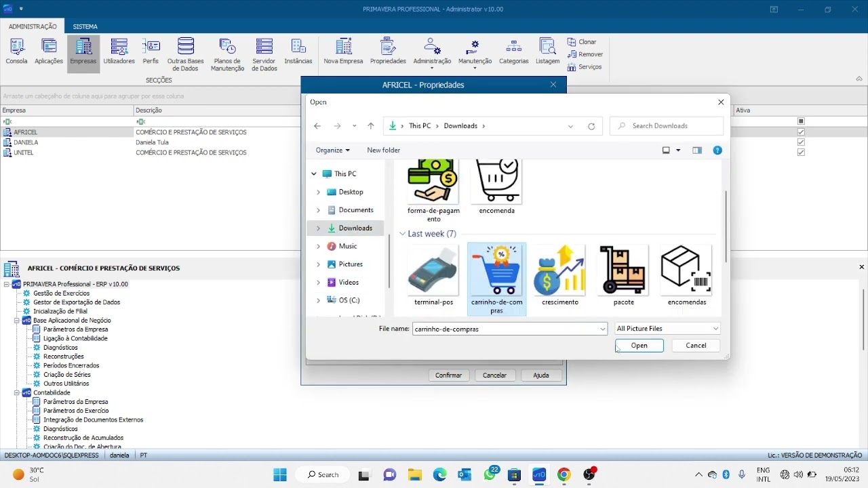This screenshot has height=488, width=868.
Task: Click the Nova Empresa icon
Action: [x=343, y=52]
